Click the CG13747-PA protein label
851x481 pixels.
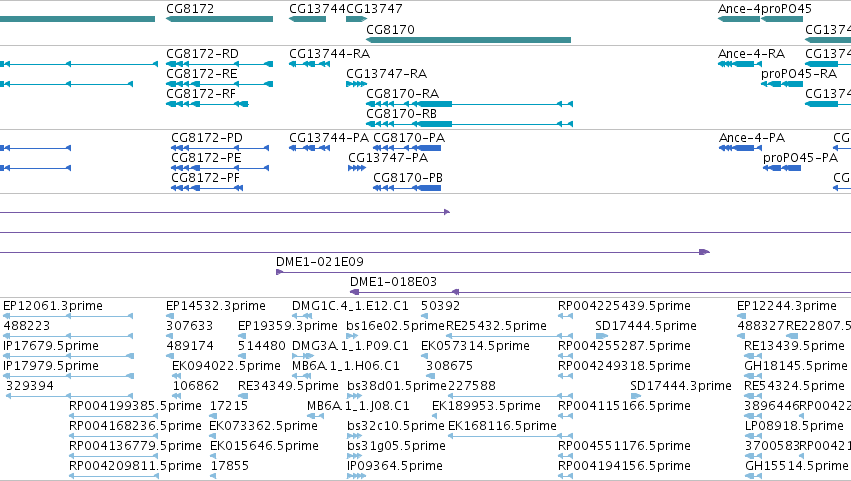(388, 158)
